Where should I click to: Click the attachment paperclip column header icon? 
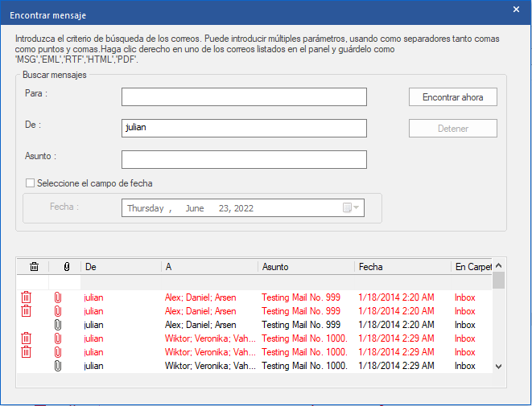(67, 267)
